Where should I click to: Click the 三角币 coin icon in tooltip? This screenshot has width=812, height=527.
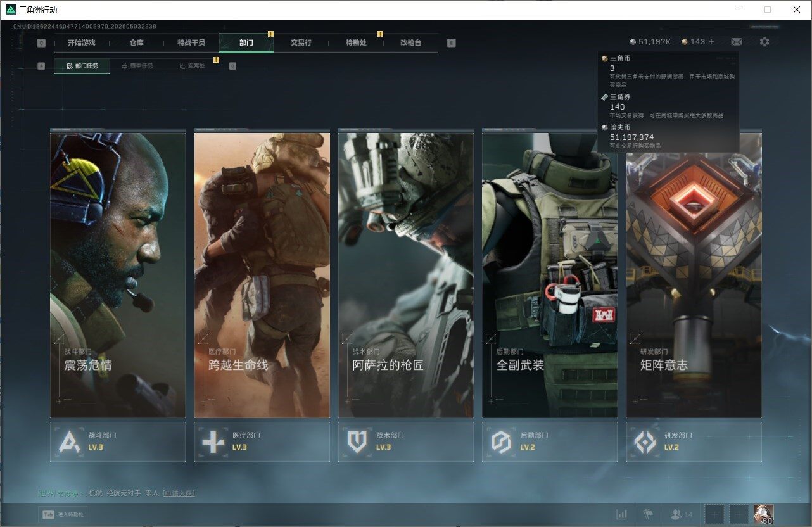tap(605, 58)
